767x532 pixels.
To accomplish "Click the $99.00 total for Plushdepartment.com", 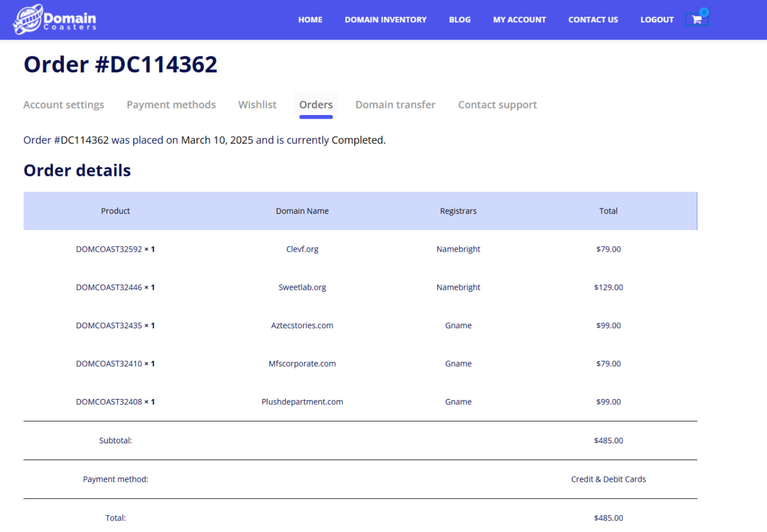I will pos(609,402).
